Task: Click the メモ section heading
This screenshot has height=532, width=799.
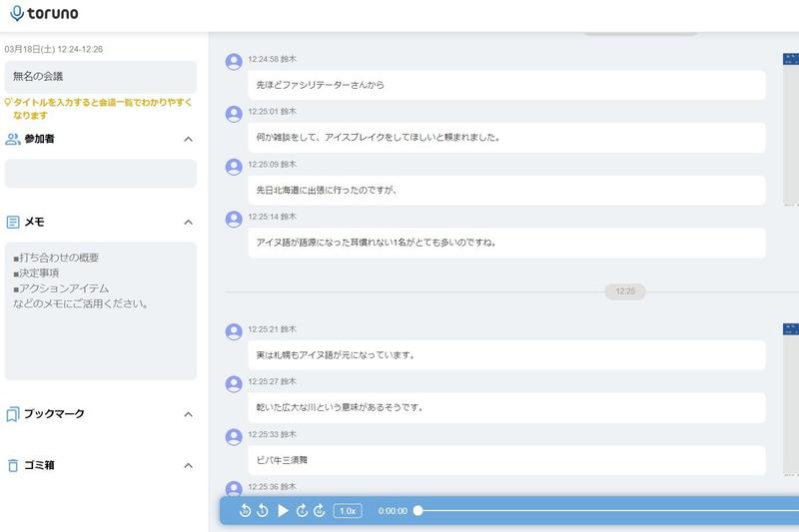Action: click(34, 222)
